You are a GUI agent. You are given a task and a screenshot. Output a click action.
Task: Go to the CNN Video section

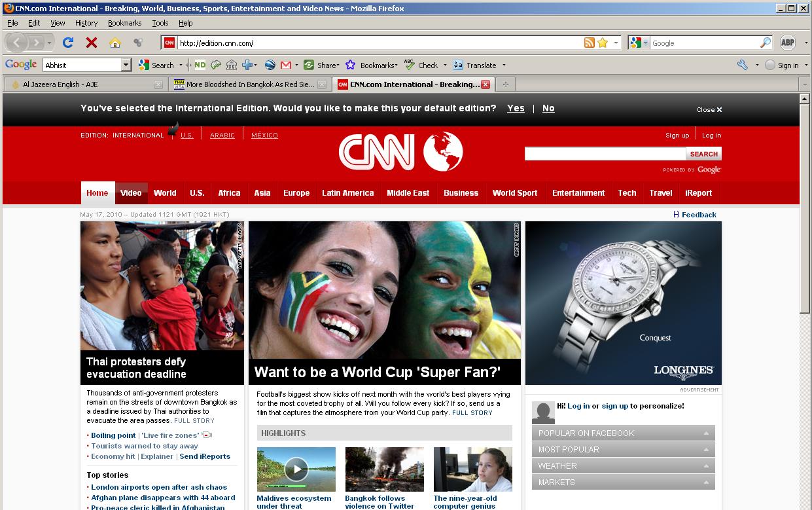click(x=131, y=192)
